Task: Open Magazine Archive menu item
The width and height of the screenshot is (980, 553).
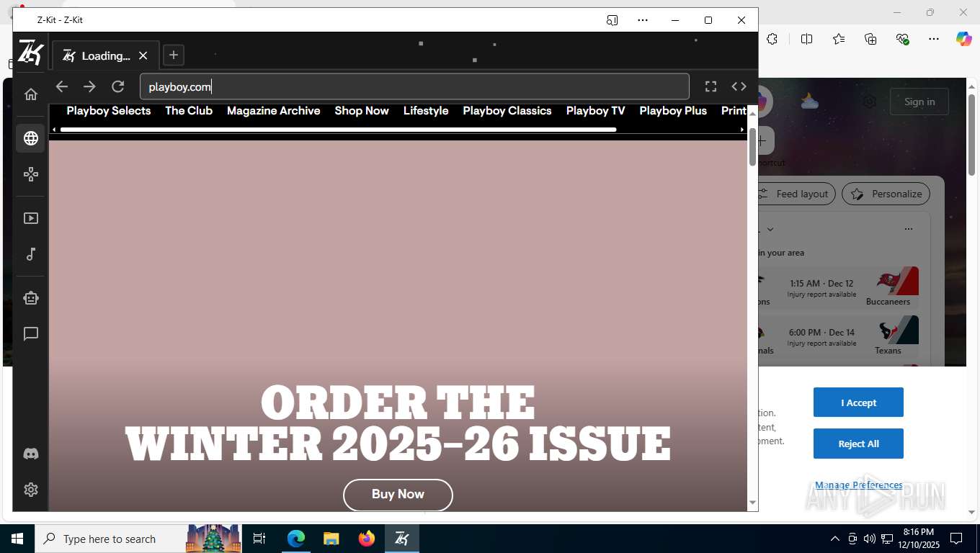Action: (x=274, y=111)
